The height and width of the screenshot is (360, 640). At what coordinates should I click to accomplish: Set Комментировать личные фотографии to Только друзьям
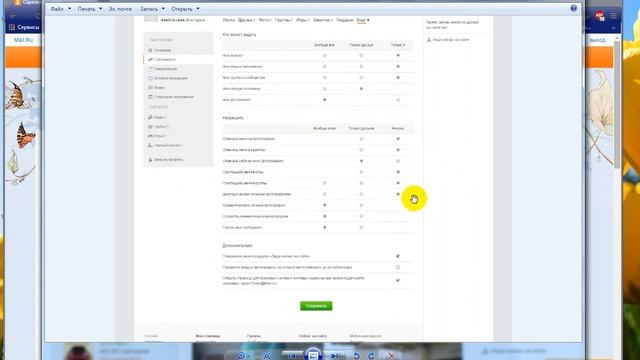pos(361,205)
